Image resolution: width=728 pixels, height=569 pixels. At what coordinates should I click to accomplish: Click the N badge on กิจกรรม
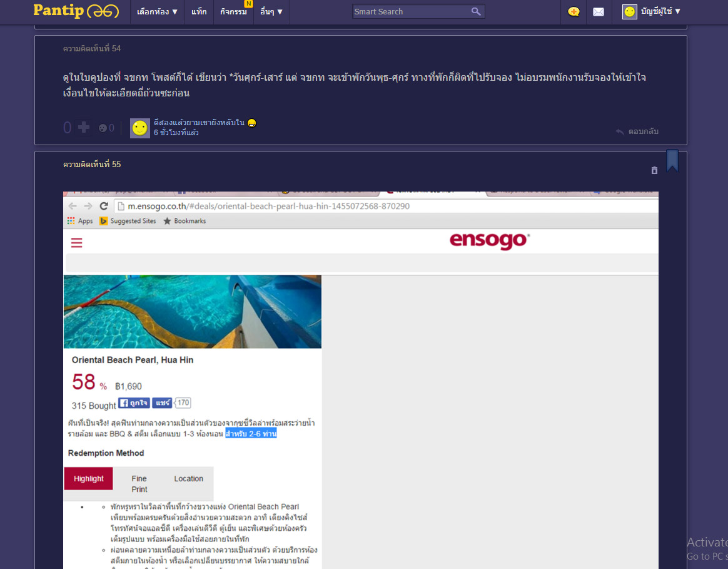tap(248, 4)
